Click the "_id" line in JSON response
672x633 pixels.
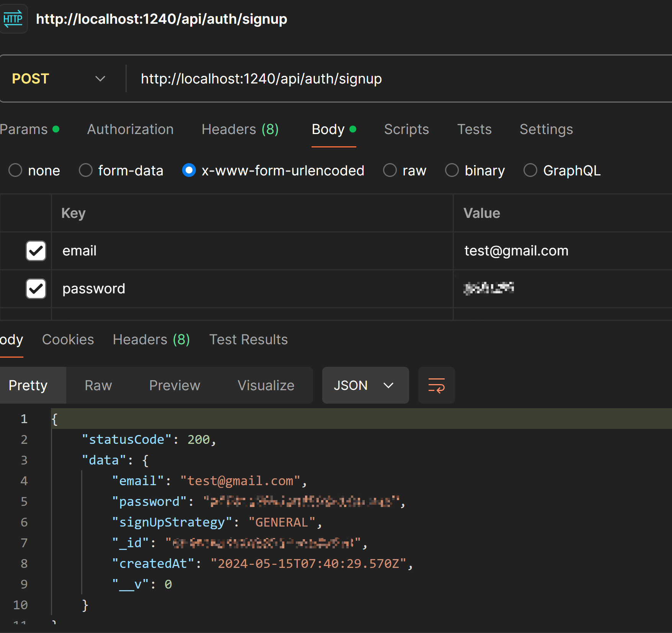(x=240, y=543)
